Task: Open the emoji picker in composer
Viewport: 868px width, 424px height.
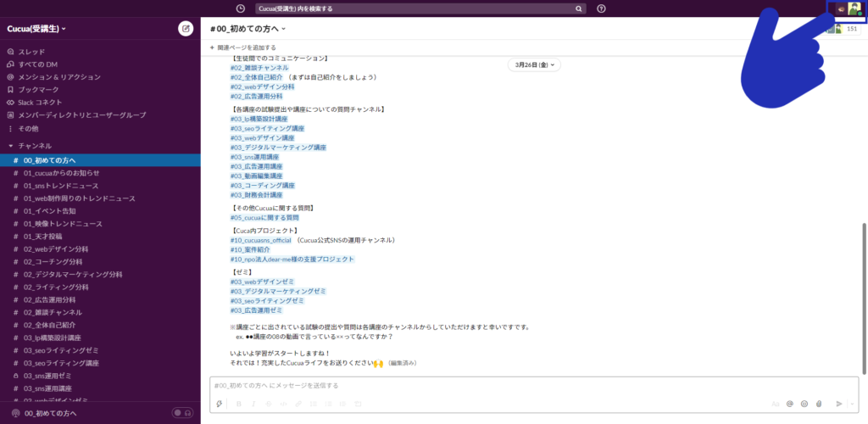Action: 804,404
